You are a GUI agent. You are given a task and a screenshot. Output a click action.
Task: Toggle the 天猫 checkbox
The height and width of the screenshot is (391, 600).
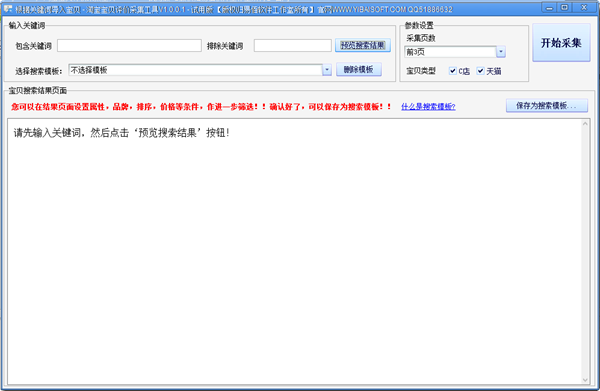[x=481, y=71]
